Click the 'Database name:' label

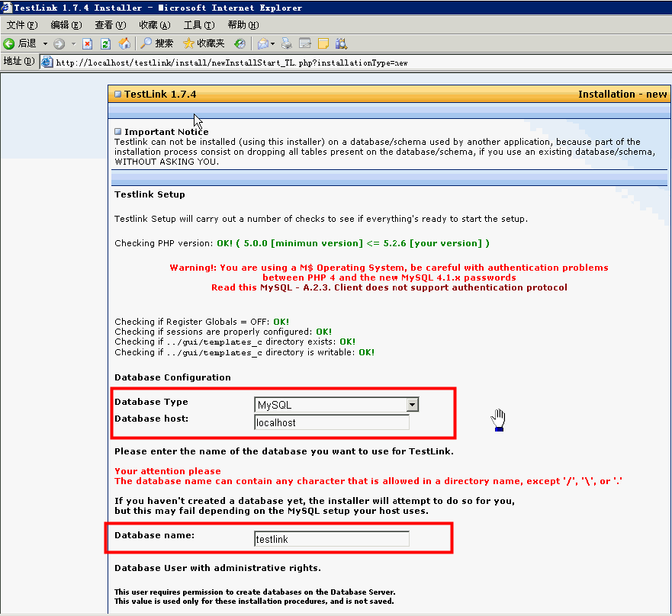154,535
